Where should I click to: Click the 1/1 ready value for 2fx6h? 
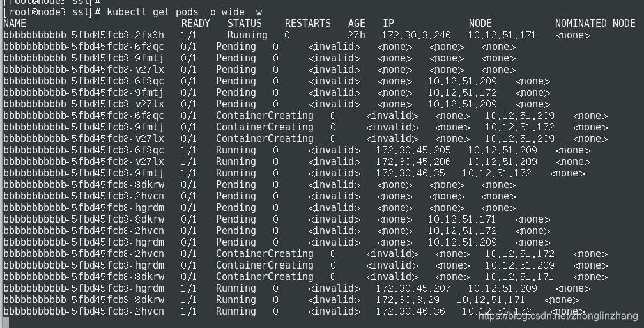tap(188, 35)
